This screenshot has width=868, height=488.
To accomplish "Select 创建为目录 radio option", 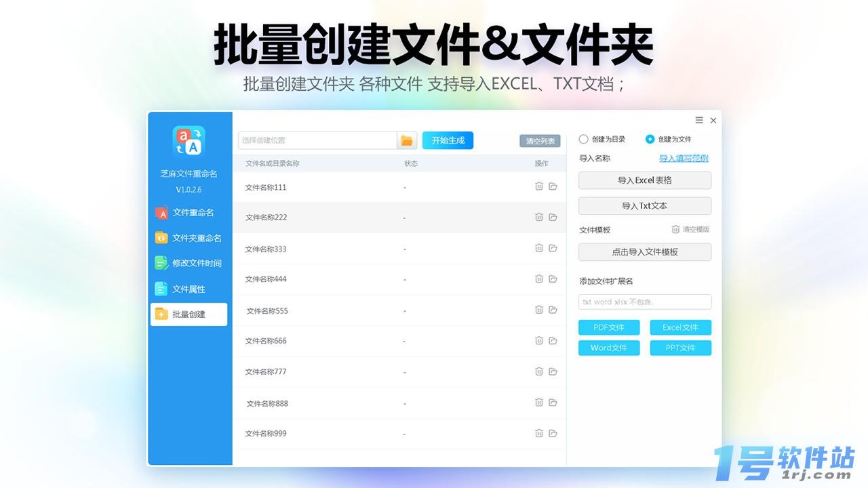I will [601, 139].
